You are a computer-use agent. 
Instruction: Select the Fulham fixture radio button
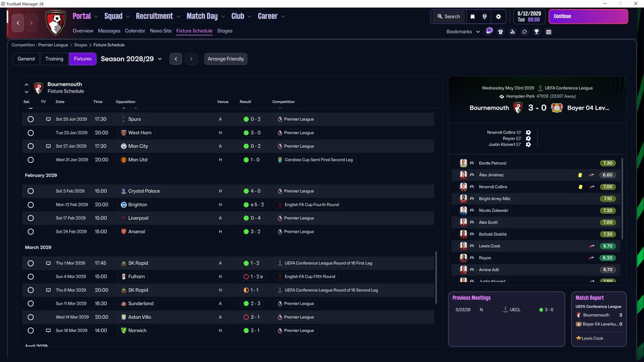coord(31,277)
